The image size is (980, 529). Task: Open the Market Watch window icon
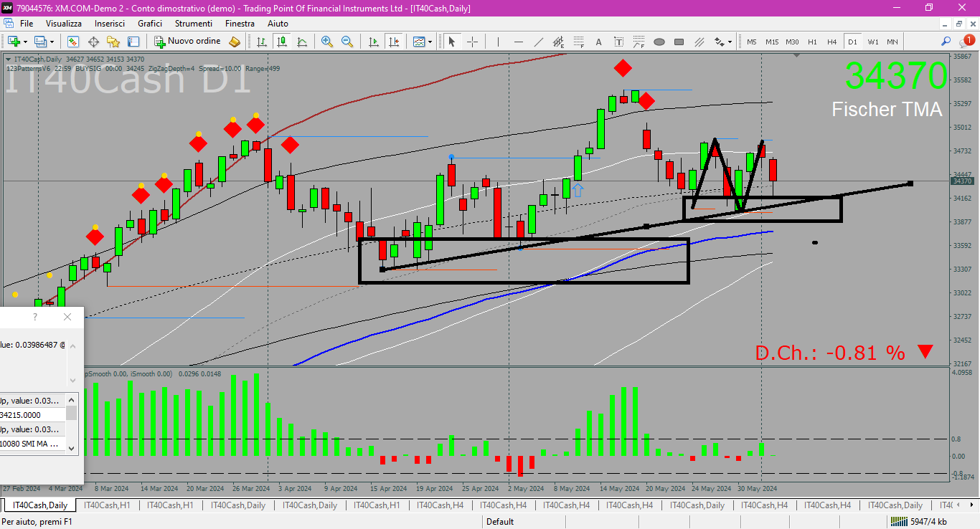[x=73, y=42]
